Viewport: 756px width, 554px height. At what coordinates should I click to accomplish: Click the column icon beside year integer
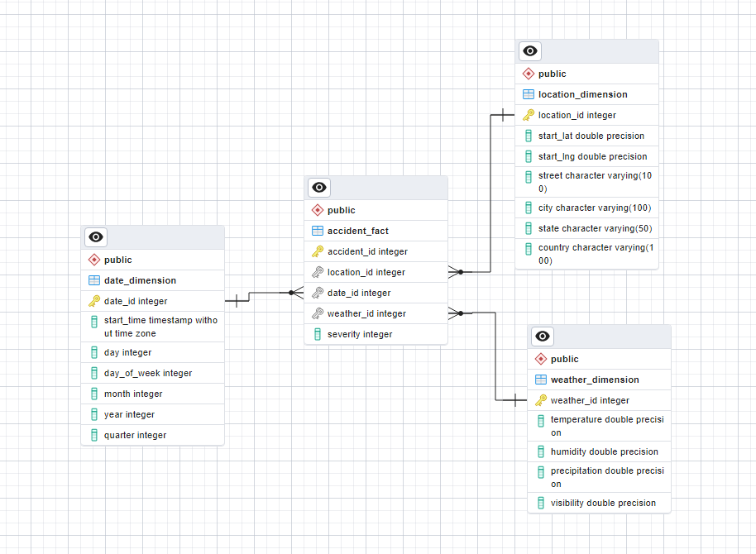tap(94, 415)
